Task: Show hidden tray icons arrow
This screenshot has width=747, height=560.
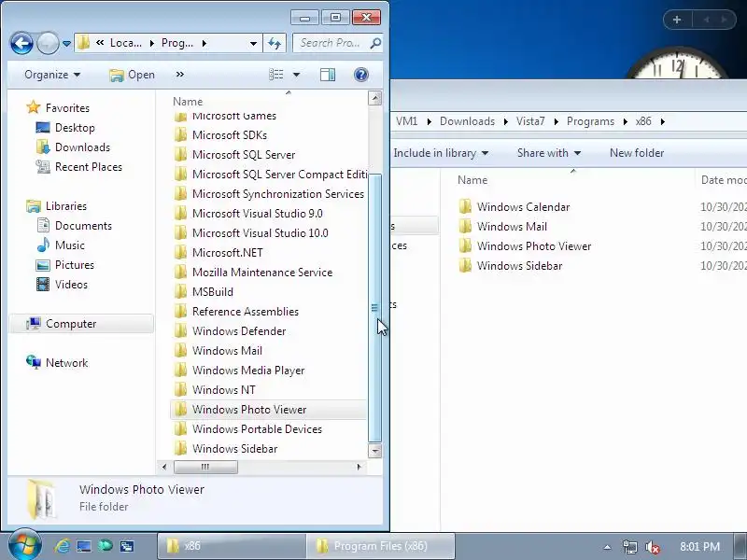Action: coord(607,547)
